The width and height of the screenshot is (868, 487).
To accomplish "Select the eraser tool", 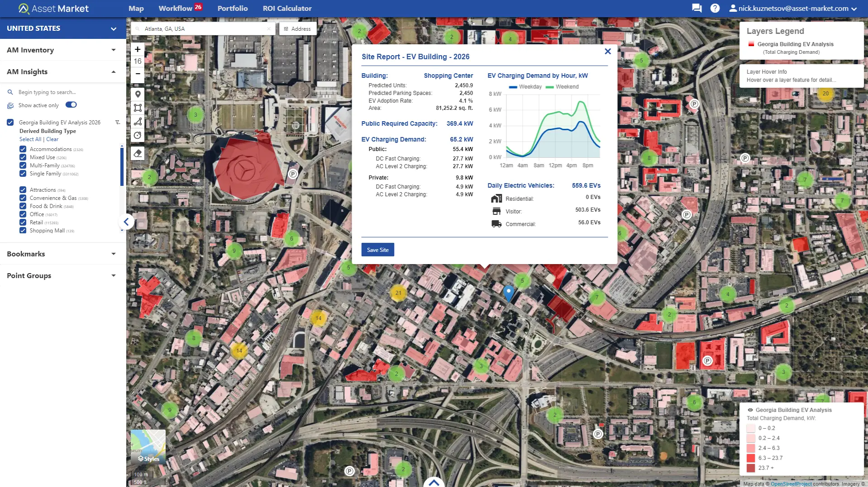I will point(138,153).
